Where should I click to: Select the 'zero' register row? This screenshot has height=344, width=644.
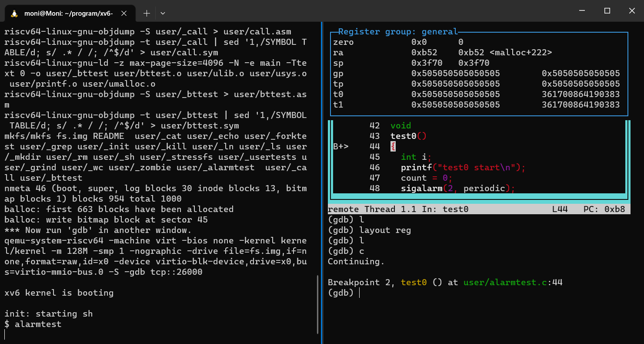point(478,42)
